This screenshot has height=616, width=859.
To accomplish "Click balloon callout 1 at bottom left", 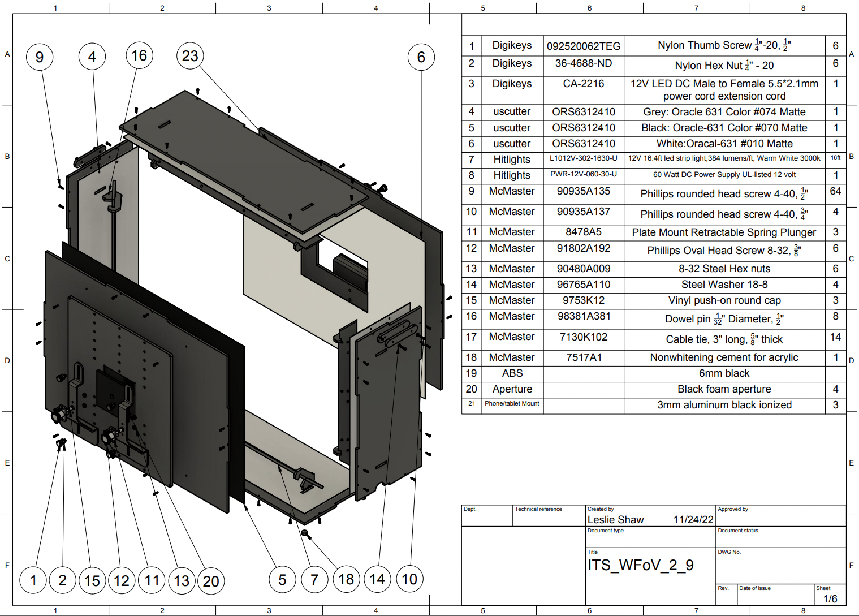I will (33, 580).
